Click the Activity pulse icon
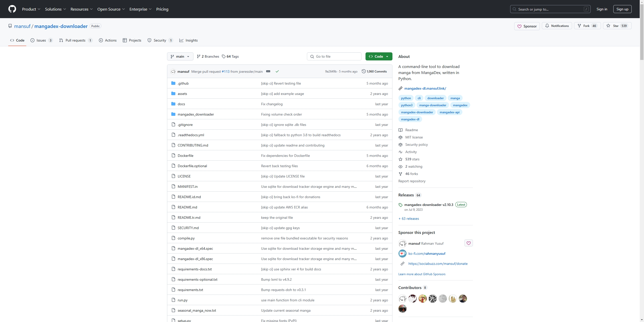The image size is (644, 322). click(x=400, y=152)
